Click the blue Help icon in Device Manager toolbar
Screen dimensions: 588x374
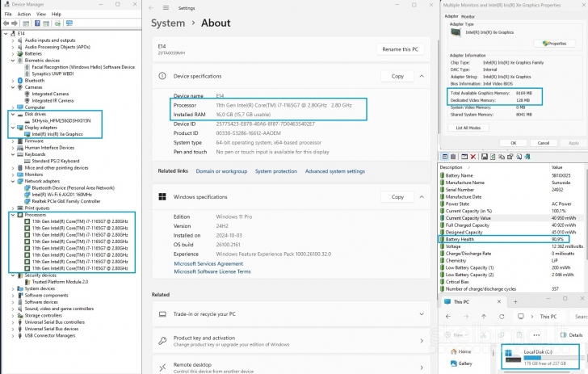coord(37,23)
